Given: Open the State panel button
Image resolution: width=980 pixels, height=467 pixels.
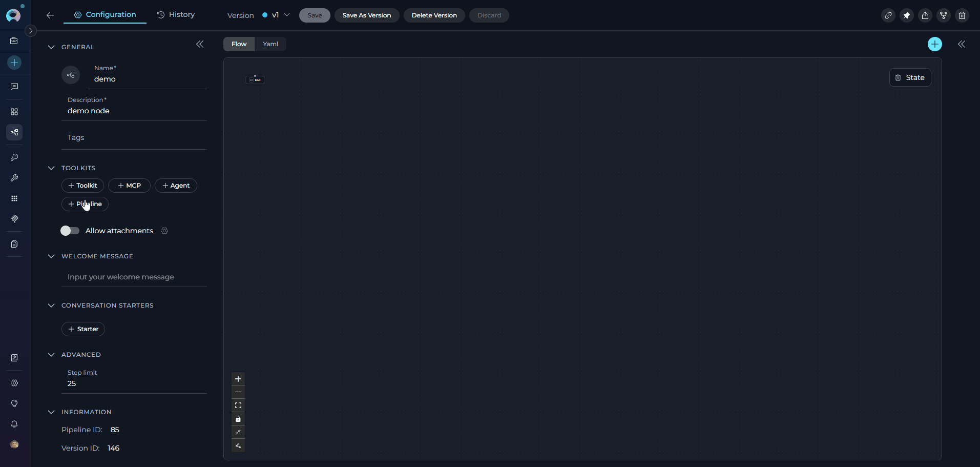Looking at the screenshot, I should coord(910,77).
